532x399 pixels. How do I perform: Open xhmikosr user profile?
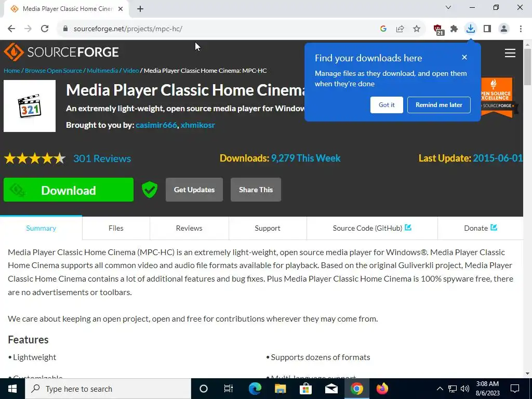click(197, 125)
